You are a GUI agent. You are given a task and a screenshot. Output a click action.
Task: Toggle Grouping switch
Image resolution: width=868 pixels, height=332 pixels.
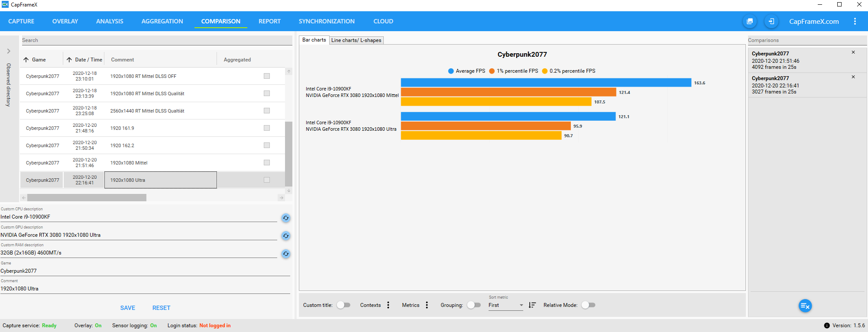[474, 305]
